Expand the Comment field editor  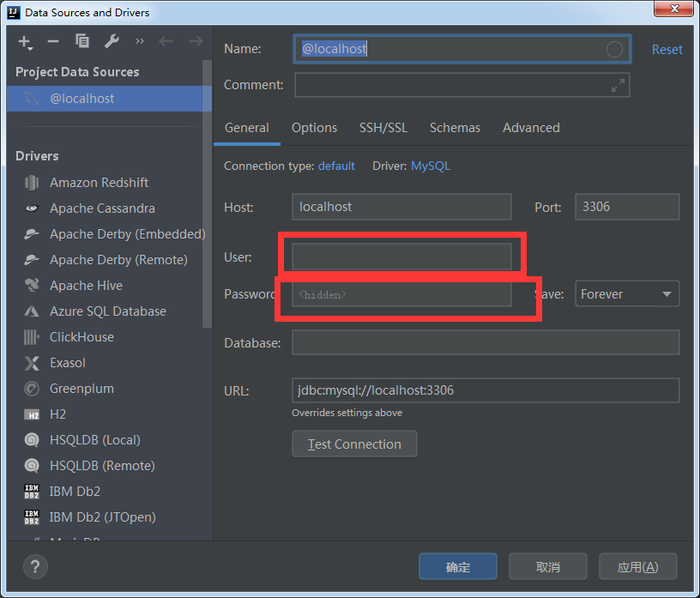(618, 85)
